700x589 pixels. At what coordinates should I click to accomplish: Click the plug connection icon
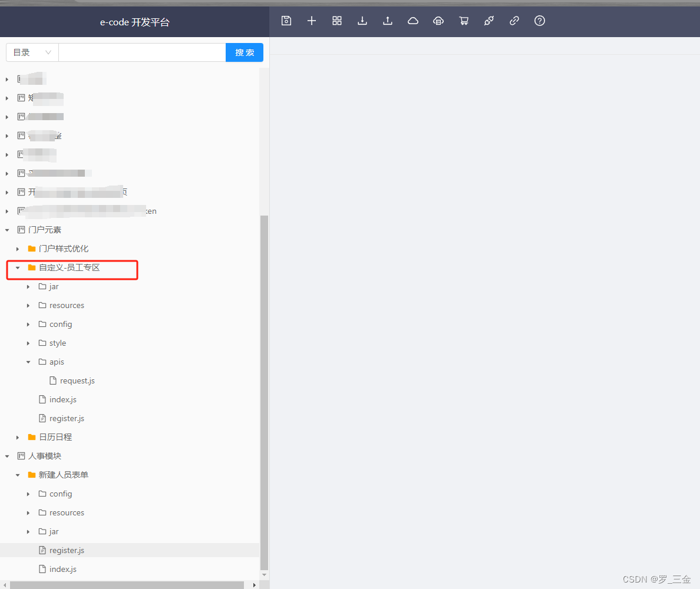click(489, 21)
